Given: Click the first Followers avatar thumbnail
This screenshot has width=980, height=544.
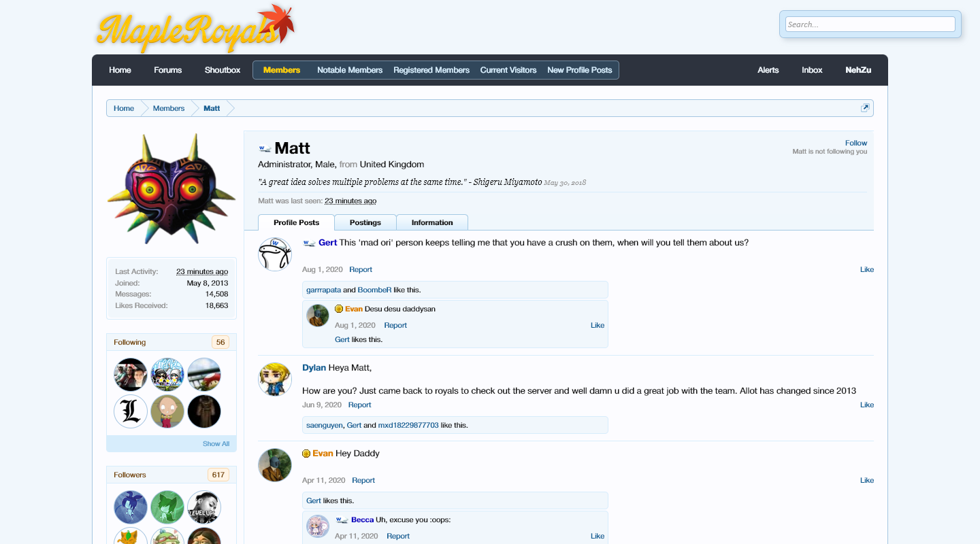Looking at the screenshot, I should click(x=131, y=507).
